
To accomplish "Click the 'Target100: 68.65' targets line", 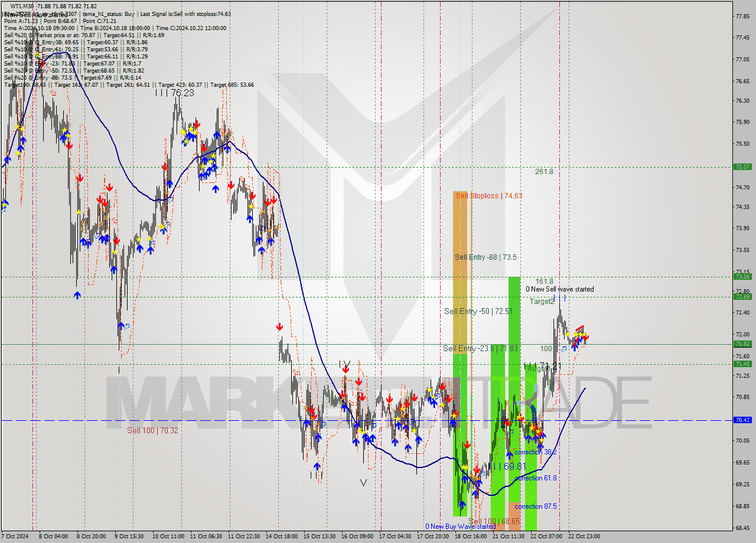I will click(129, 84).
